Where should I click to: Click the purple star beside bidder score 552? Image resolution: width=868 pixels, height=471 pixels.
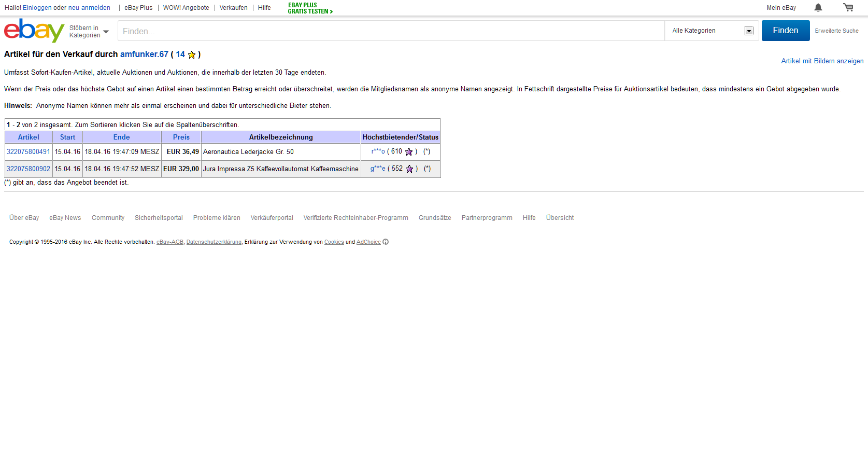click(409, 169)
